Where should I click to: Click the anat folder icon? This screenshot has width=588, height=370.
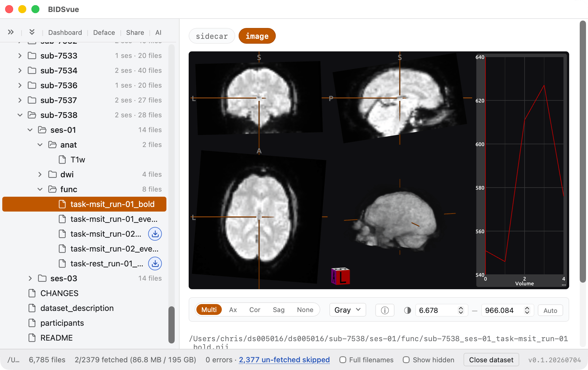point(53,145)
